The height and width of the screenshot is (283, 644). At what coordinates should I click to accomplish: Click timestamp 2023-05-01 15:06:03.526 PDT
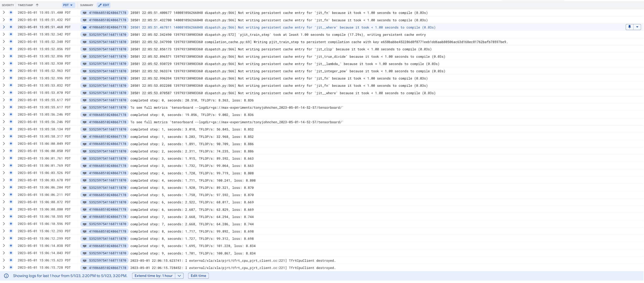click(44, 173)
